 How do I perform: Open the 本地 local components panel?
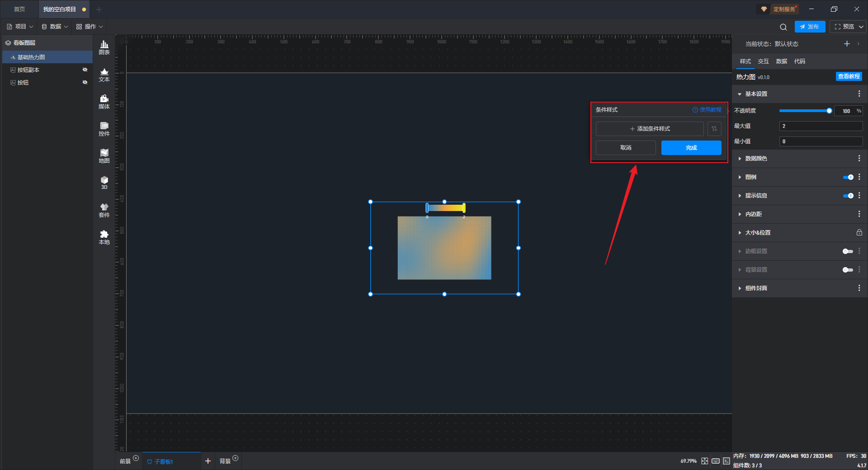click(x=104, y=237)
